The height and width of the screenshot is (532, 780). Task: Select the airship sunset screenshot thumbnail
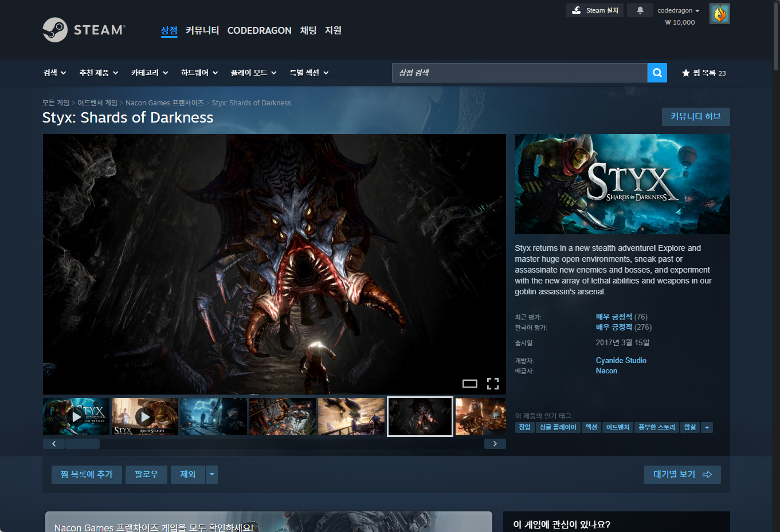point(351,417)
